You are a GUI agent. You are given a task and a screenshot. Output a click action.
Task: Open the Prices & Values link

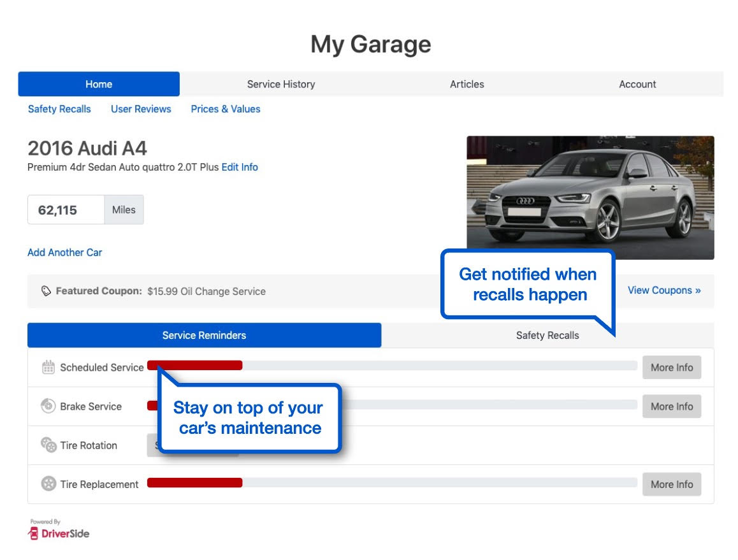pyautogui.click(x=226, y=109)
